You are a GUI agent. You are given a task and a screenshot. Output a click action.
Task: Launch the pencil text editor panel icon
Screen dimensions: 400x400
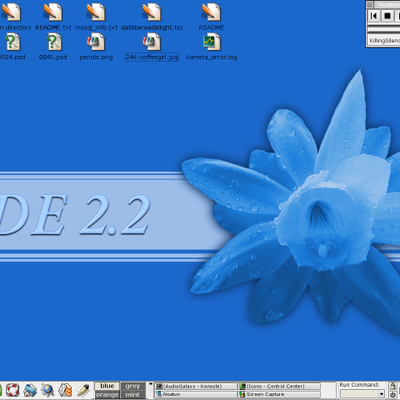pos(83,390)
